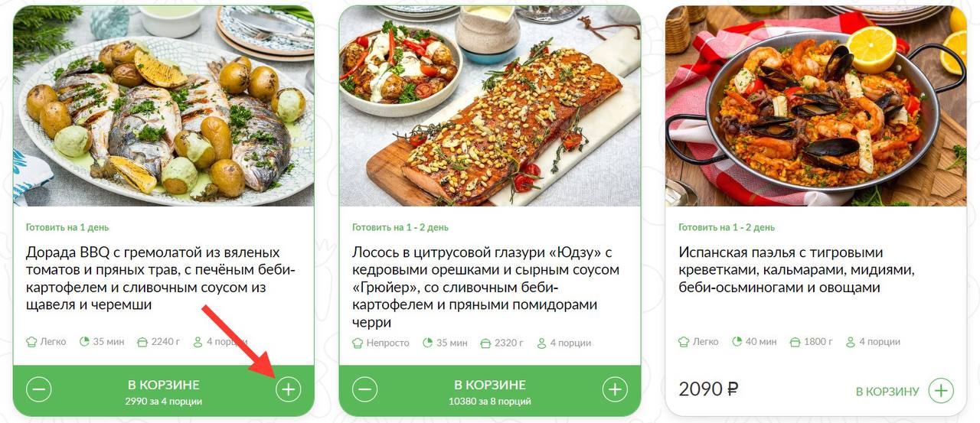The width and height of the screenshot is (980, 423).
Task: Add Spanish paella with plus icon
Action: [x=941, y=391]
